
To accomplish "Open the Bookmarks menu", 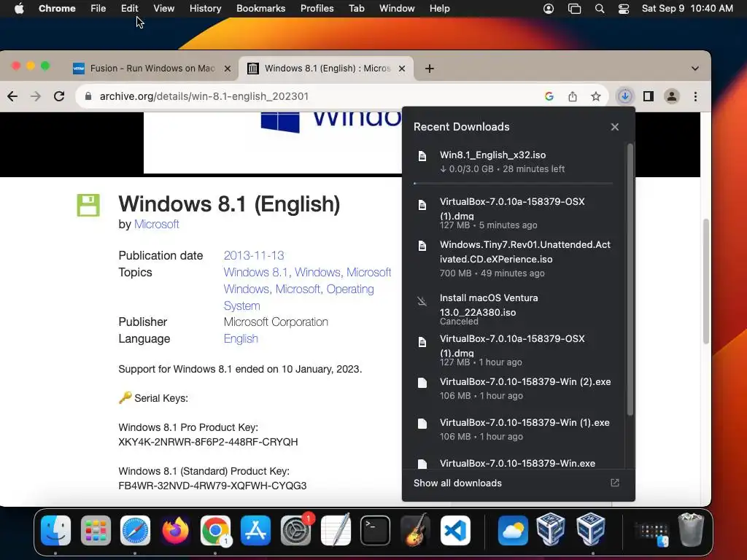I will [x=260, y=9].
